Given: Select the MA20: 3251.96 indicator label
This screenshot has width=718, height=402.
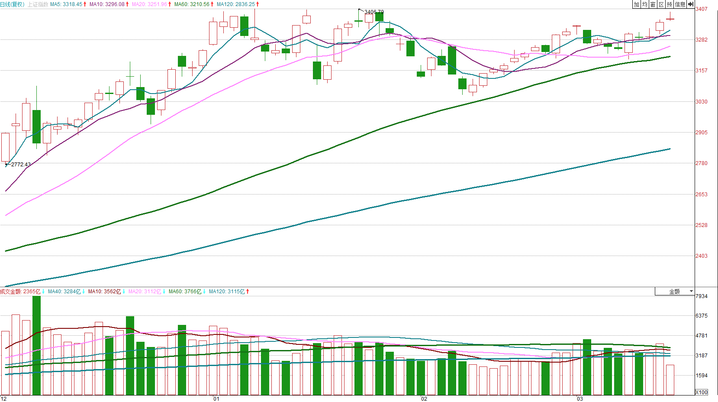Looking at the screenshot, I should click(x=151, y=4).
